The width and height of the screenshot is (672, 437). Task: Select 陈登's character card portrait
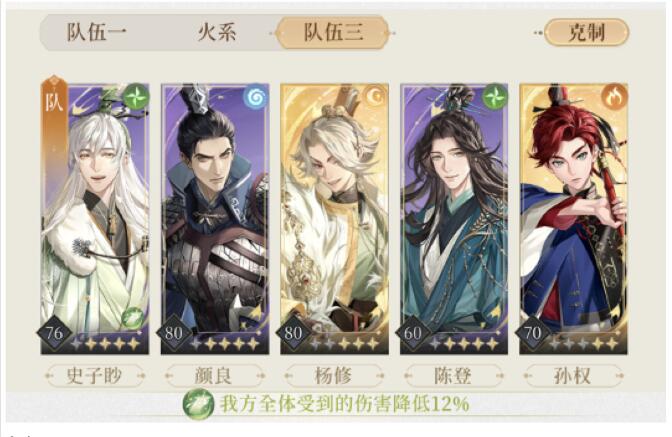(454, 219)
